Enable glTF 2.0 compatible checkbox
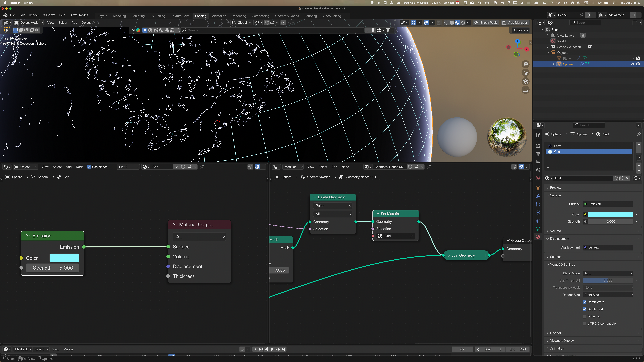Viewport: 644px width, 362px height. pos(584,324)
